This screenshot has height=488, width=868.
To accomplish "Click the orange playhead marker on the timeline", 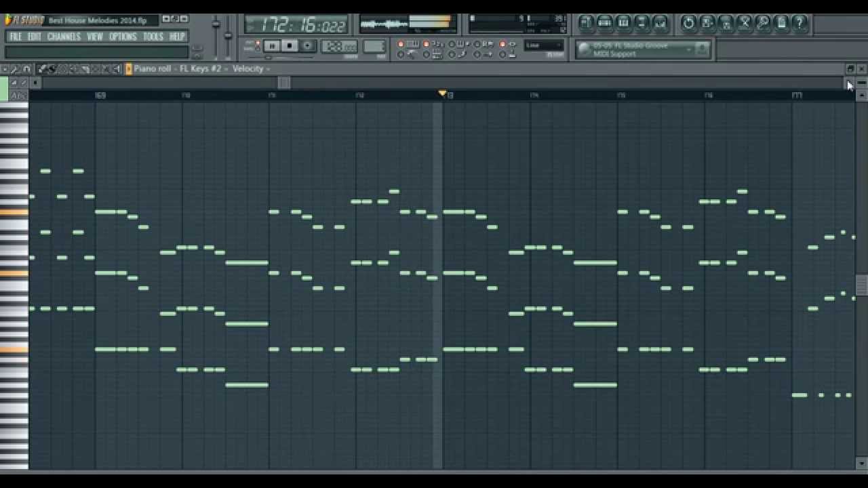I will tap(442, 94).
